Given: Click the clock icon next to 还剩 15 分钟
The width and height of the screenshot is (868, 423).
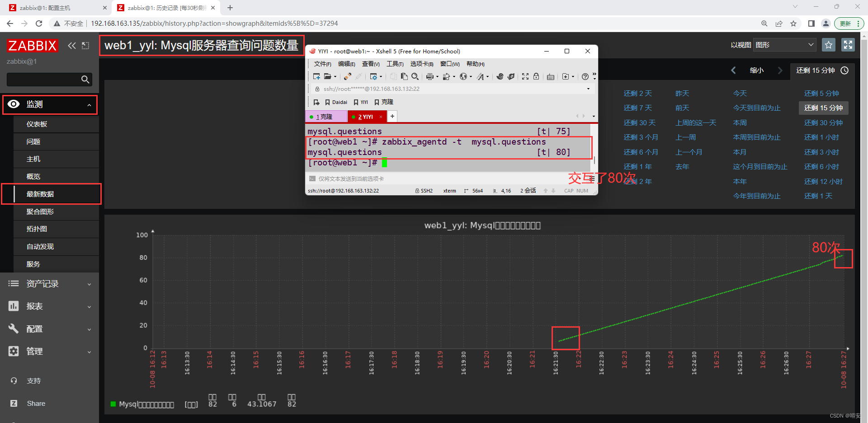Looking at the screenshot, I should 844,70.
